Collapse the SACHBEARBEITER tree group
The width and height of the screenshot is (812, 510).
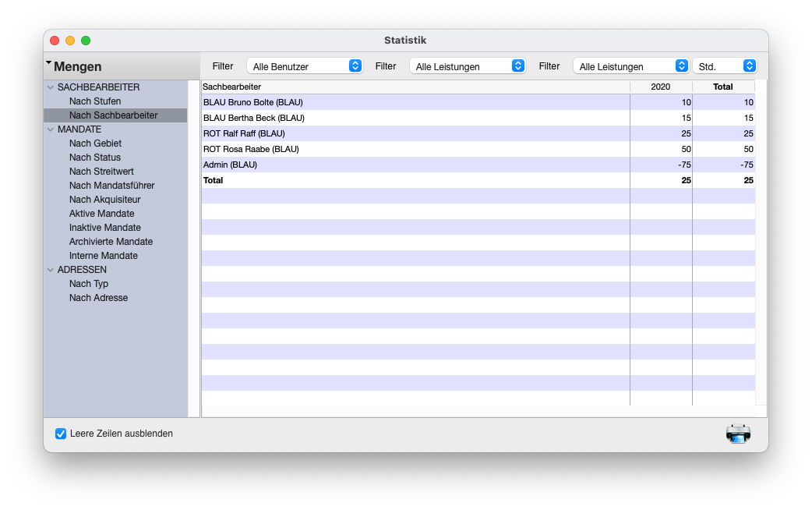[x=51, y=87]
